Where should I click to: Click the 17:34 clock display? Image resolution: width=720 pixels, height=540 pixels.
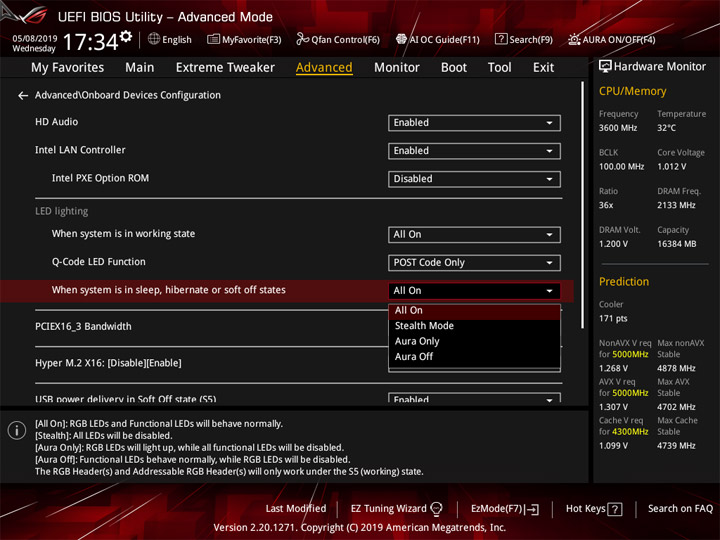click(90, 43)
